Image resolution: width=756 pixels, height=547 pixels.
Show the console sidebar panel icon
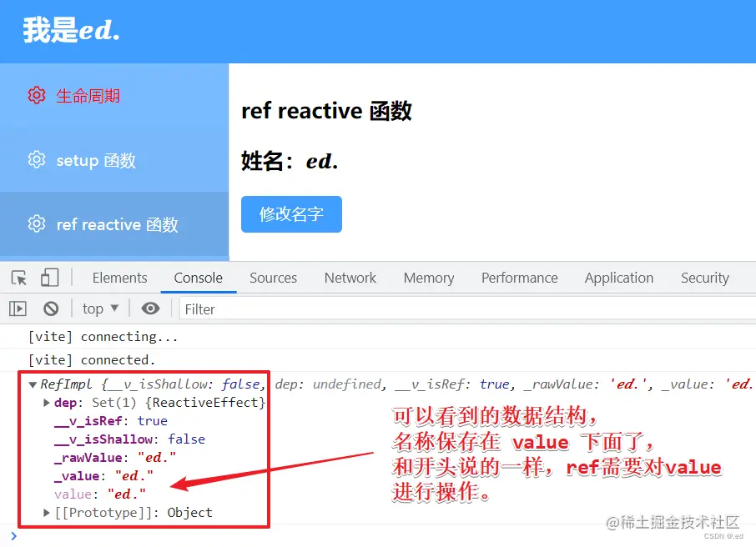[x=18, y=309]
